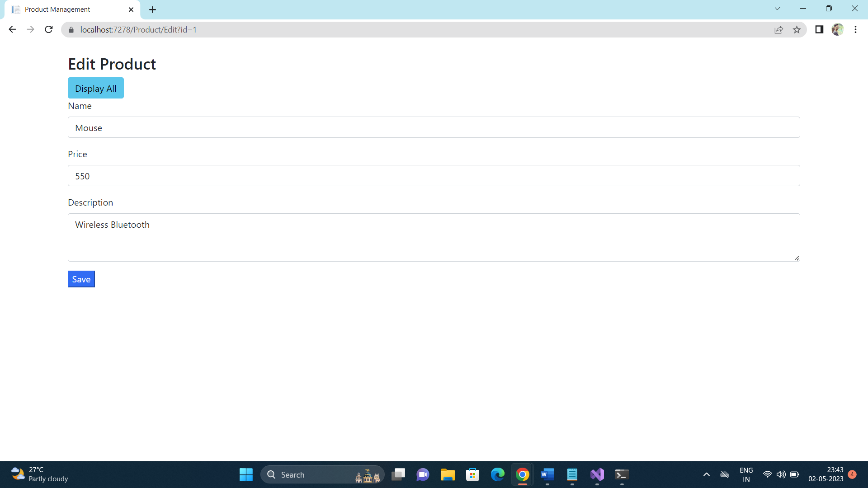Click the Description textarea resize handle
This screenshot has width=868, height=488.
point(796,258)
